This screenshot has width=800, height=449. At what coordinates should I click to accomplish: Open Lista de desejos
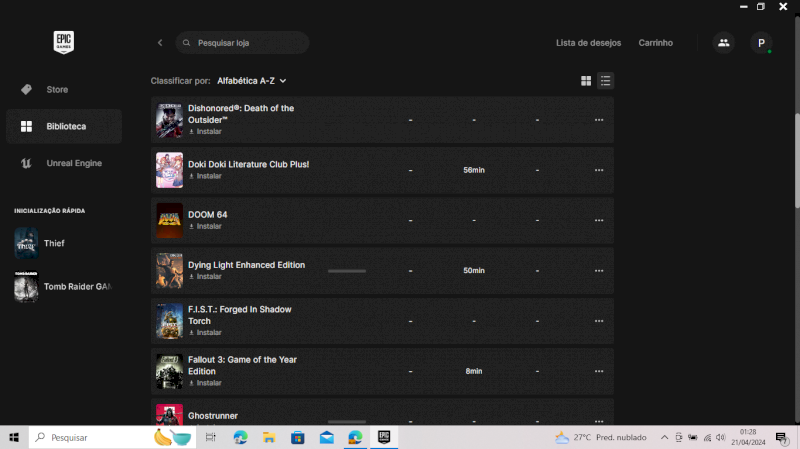588,43
